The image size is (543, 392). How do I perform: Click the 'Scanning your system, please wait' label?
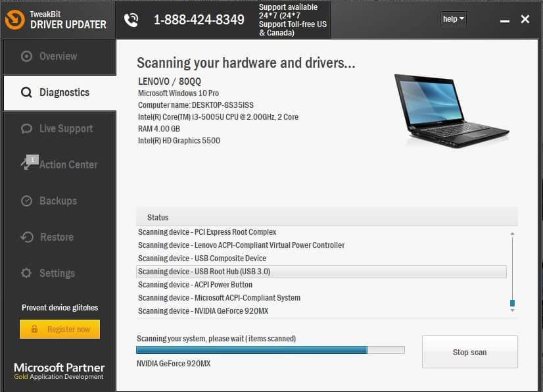click(x=216, y=338)
